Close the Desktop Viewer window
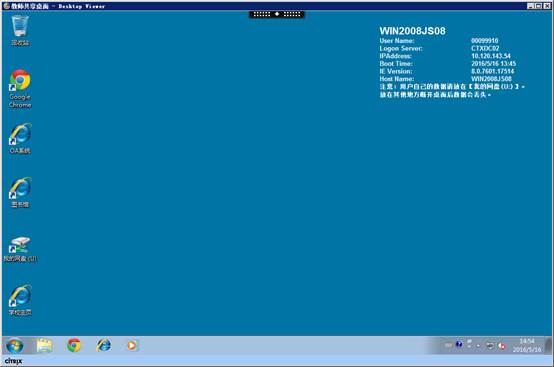554x367 pixels. point(546,6)
